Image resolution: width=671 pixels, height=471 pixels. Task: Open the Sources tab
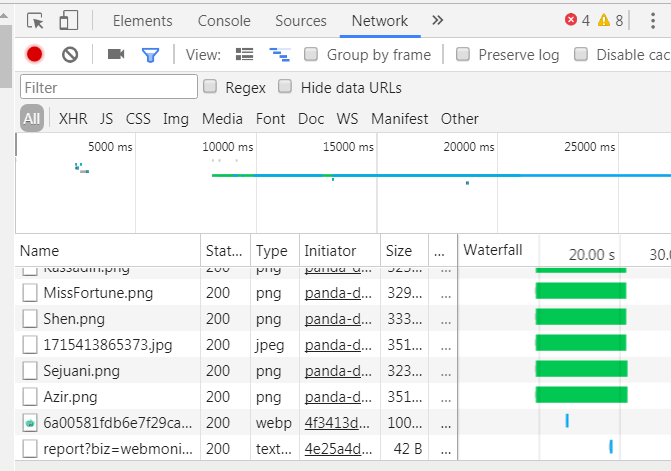click(300, 20)
